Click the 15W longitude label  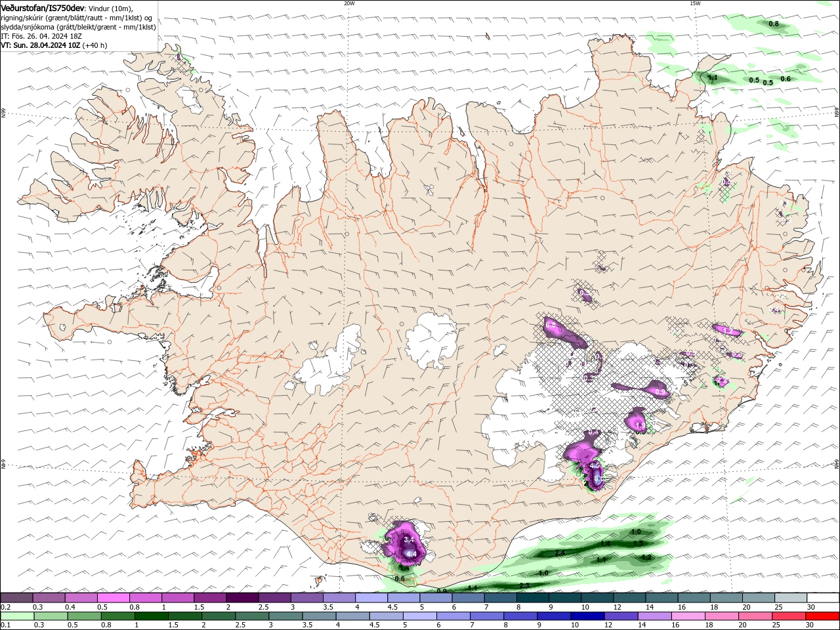tap(695, 3)
